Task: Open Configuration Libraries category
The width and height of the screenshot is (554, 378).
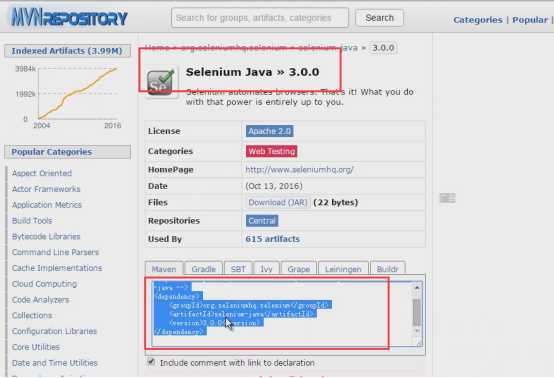Action: coord(54,331)
